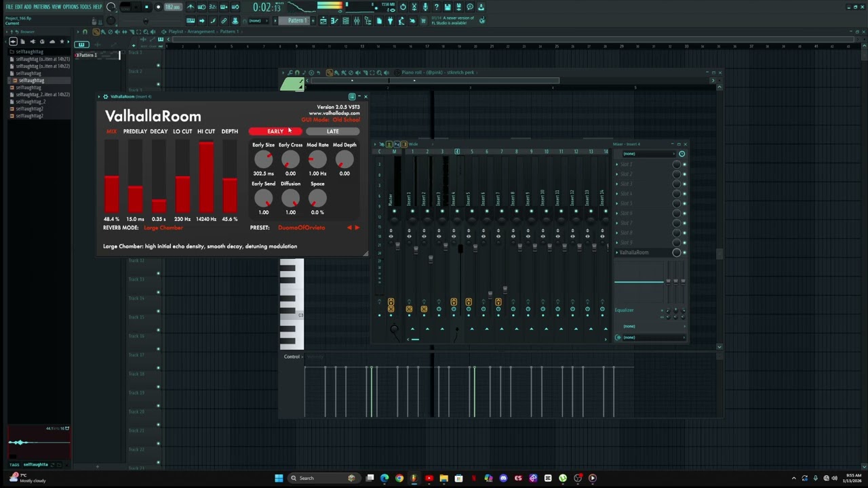Click GUI Mode Old School text
Image resolution: width=868 pixels, height=488 pixels.
point(331,120)
